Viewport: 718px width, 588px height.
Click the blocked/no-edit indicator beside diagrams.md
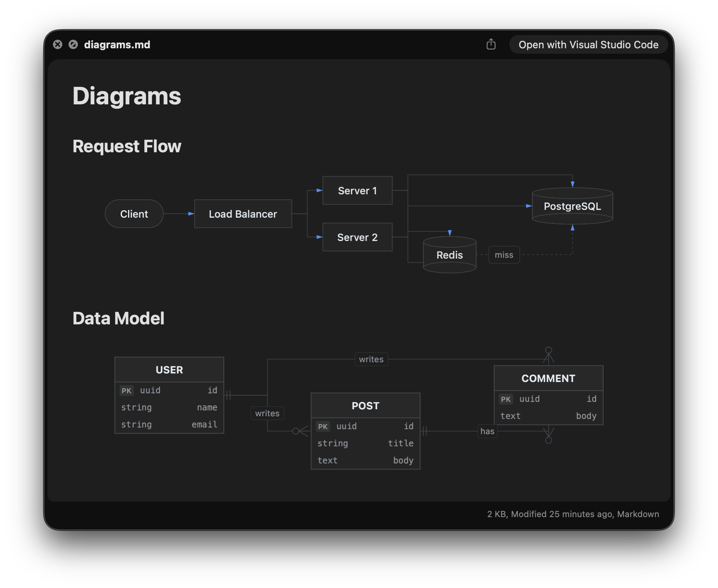click(73, 44)
